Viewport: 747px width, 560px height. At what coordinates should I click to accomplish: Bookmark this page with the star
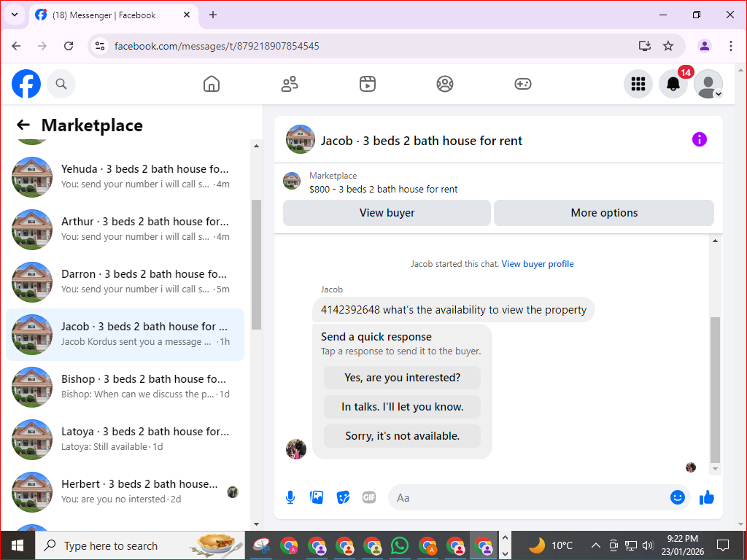pos(668,46)
